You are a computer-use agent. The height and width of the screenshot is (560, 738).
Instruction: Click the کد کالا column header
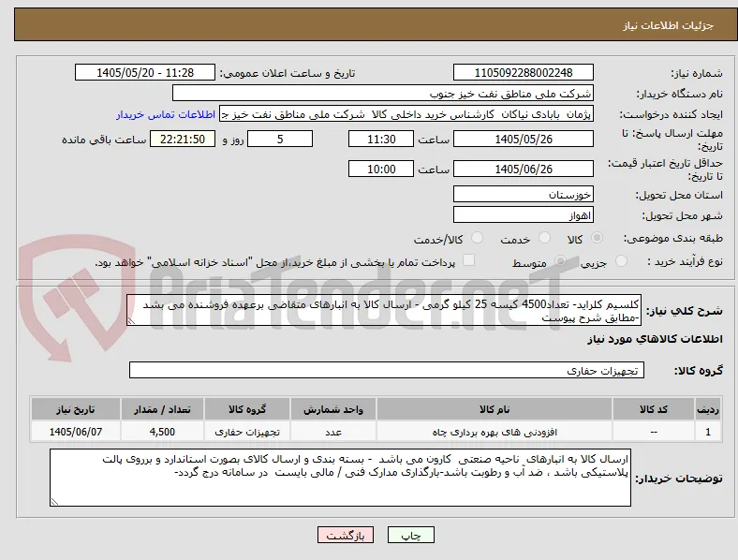654,409
